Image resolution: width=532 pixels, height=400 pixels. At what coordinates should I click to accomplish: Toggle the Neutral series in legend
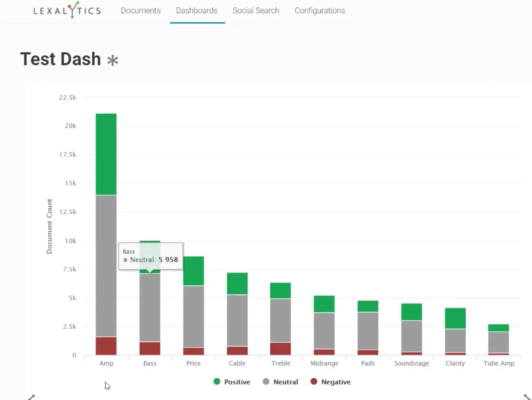coord(281,382)
